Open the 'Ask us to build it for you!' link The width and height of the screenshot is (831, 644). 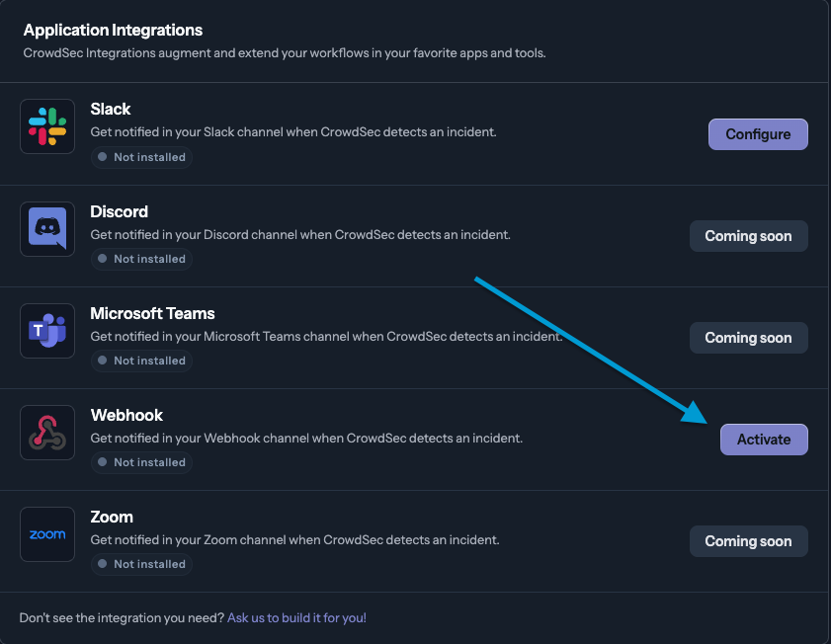296,618
